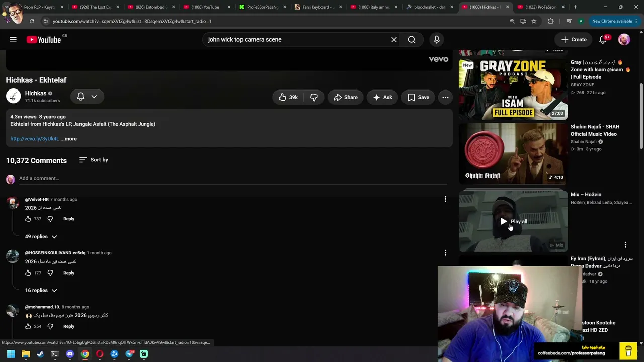The width and height of the screenshot is (644, 362).
Task: Launch Steam from the taskbar
Action: point(40,354)
